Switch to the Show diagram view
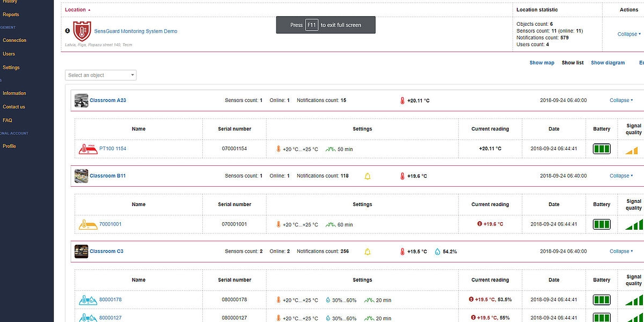 608,63
